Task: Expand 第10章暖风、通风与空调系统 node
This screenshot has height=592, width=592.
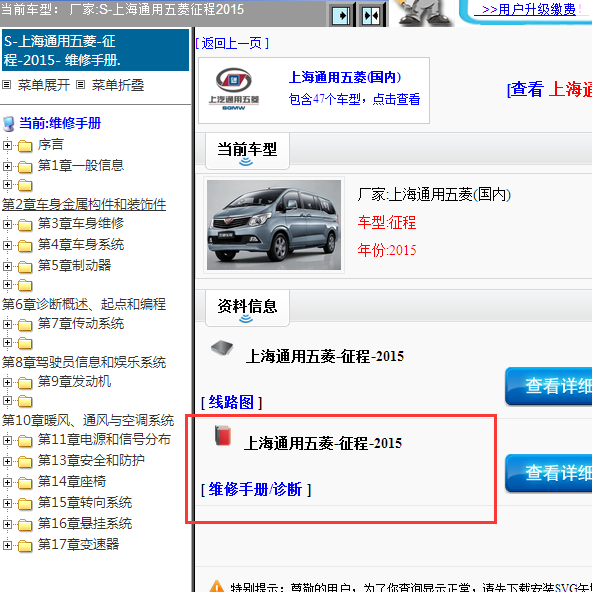Action: (7, 400)
